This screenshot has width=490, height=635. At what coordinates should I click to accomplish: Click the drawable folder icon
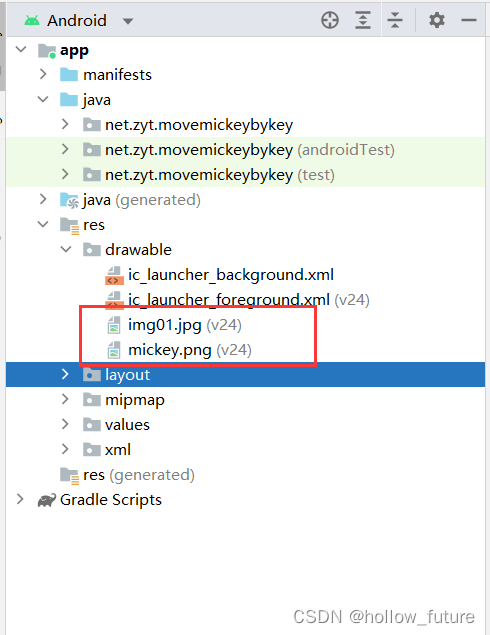(92, 249)
